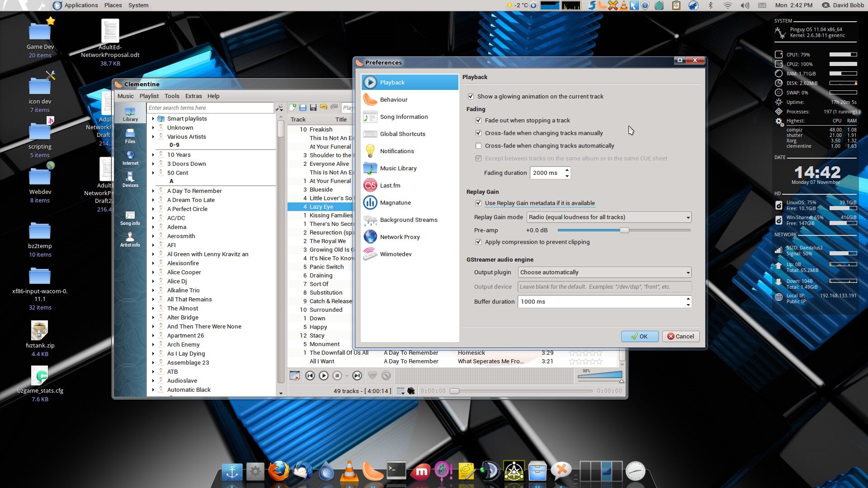Show Song info in Clementine sidebar

tap(130, 218)
